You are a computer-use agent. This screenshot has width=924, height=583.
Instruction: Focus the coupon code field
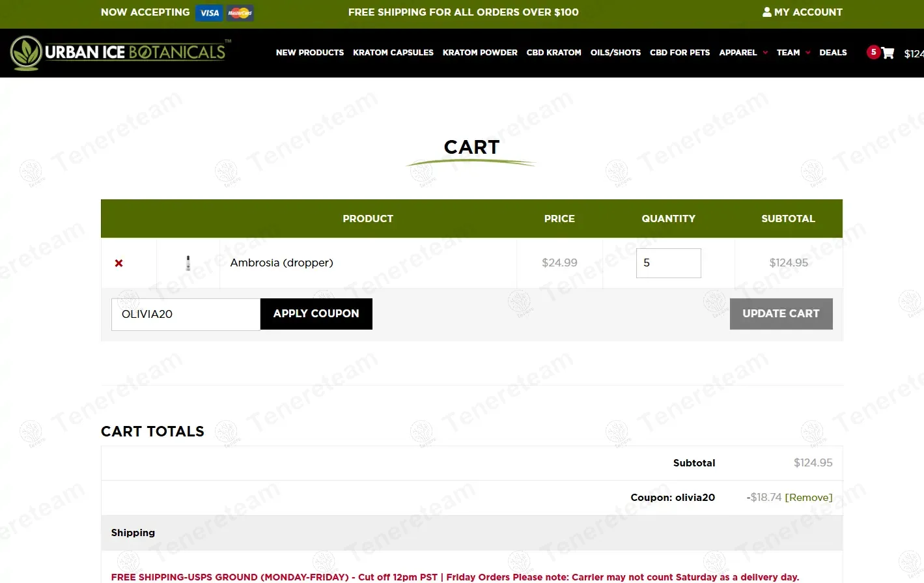pyautogui.click(x=186, y=314)
